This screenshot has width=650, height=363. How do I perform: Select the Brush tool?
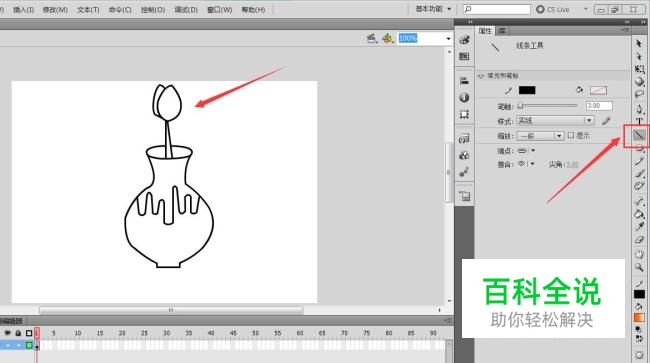click(x=639, y=174)
